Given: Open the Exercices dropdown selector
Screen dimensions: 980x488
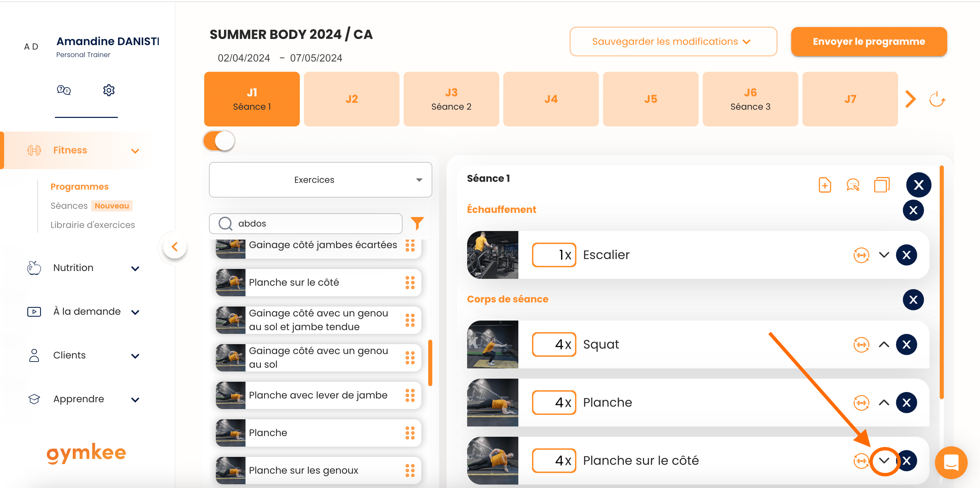Looking at the screenshot, I should point(320,180).
